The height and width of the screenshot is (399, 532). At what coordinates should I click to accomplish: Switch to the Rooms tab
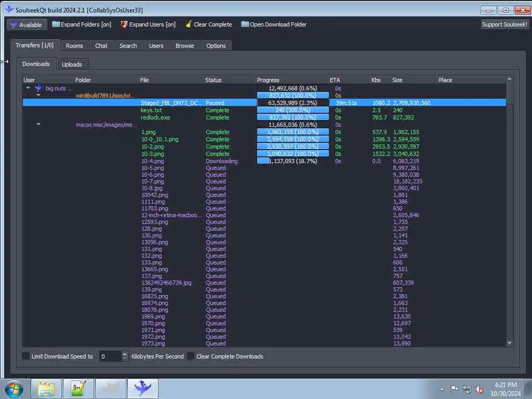[x=74, y=46]
